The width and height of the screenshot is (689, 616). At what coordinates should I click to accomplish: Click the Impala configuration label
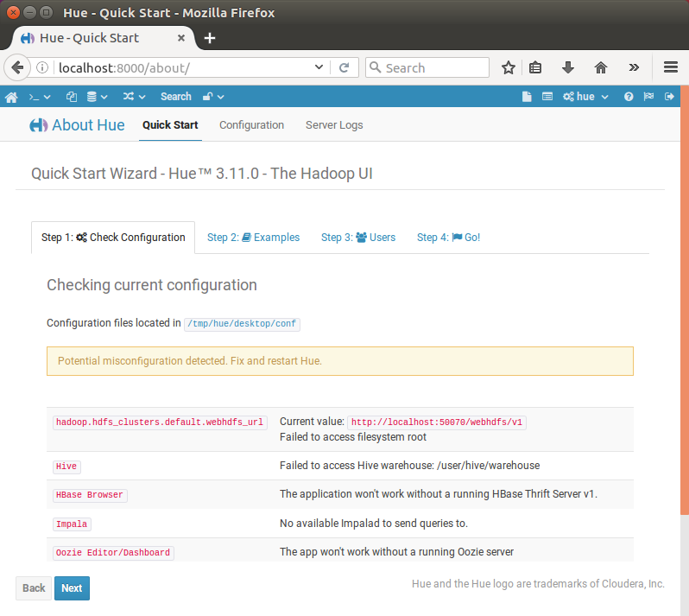tap(72, 524)
